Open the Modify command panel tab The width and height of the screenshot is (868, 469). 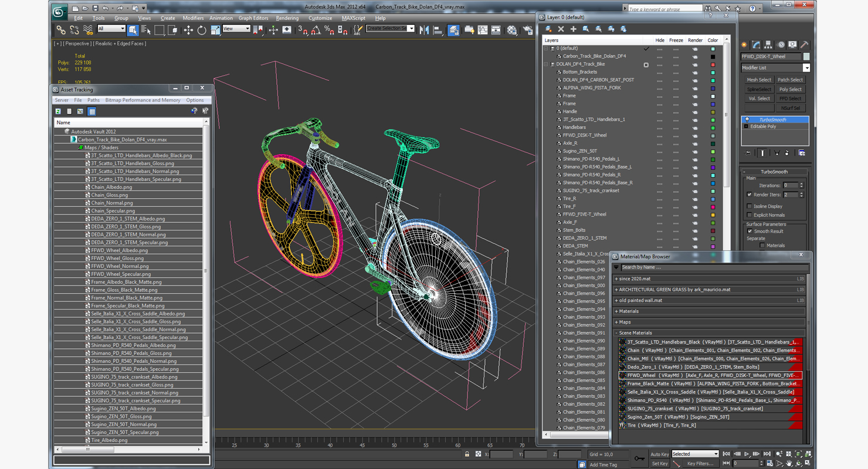[x=756, y=45]
